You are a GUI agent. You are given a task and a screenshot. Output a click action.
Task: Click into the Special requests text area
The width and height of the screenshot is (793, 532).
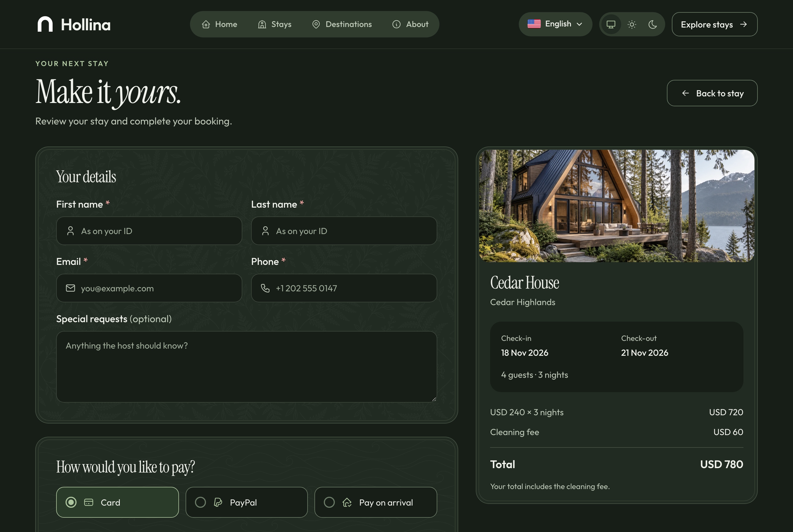[247, 367]
